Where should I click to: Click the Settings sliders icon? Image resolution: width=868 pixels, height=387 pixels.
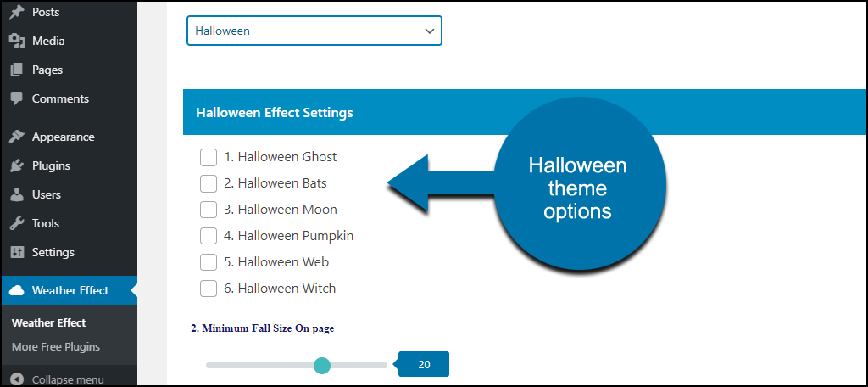coord(18,252)
